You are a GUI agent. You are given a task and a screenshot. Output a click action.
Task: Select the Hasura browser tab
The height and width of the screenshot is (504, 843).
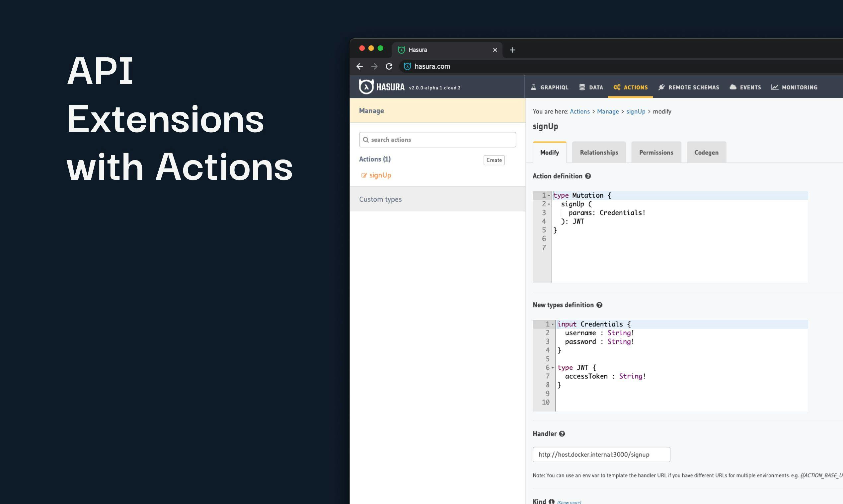447,50
